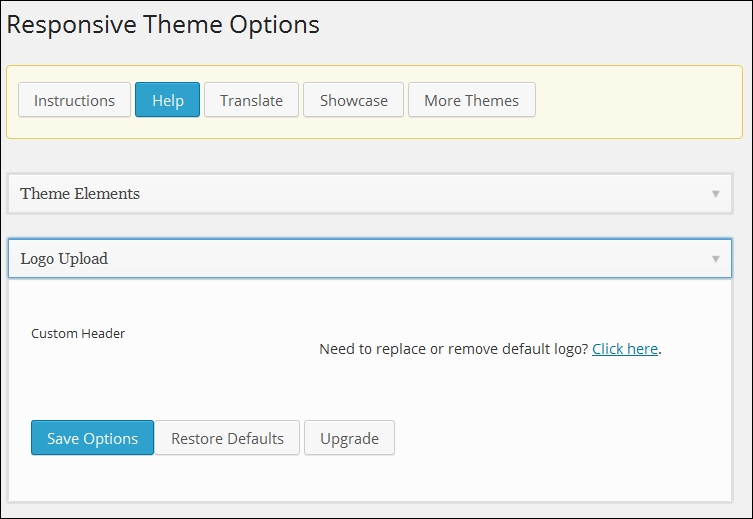Image resolution: width=753 pixels, height=519 pixels.
Task: Collapse the Logo Upload triangle arrow
Action: click(716, 259)
